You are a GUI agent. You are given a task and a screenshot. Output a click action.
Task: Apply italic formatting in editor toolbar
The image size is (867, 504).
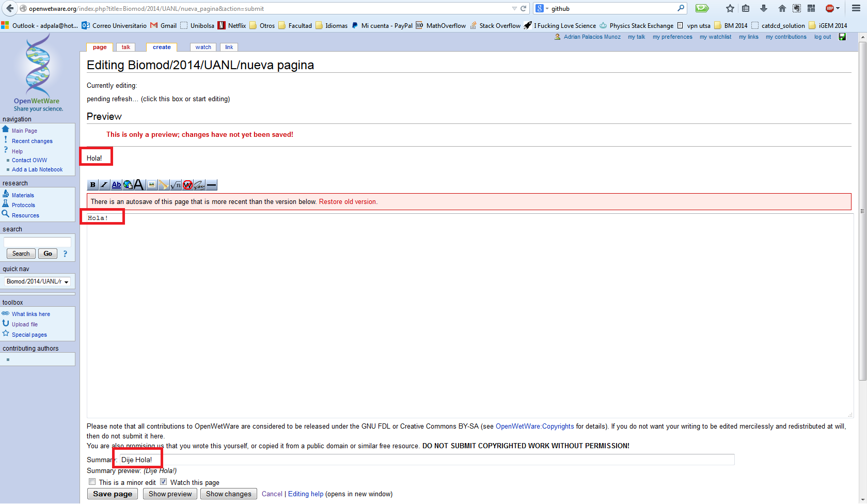[104, 185]
